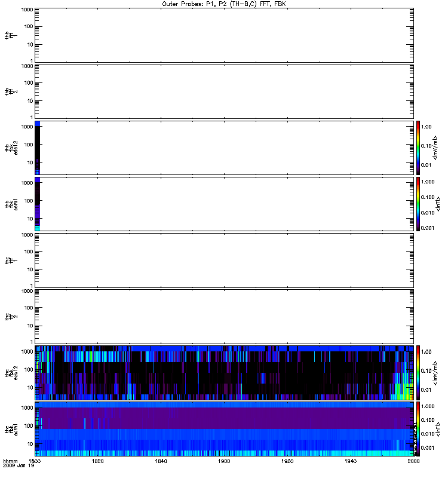Viewport: 448px width, 478px height.
Task: Select the empty thb fff 2 plot panel
Action: 225,91
